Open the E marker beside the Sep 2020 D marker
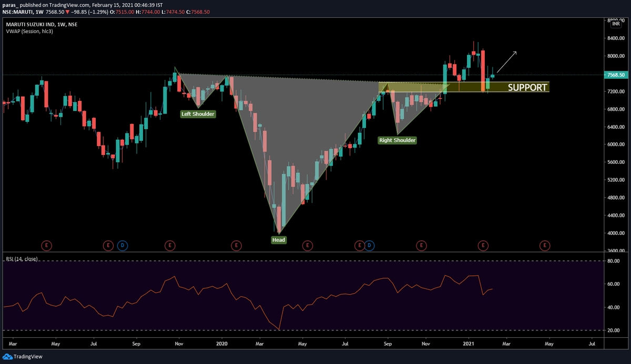 [x=359, y=245]
